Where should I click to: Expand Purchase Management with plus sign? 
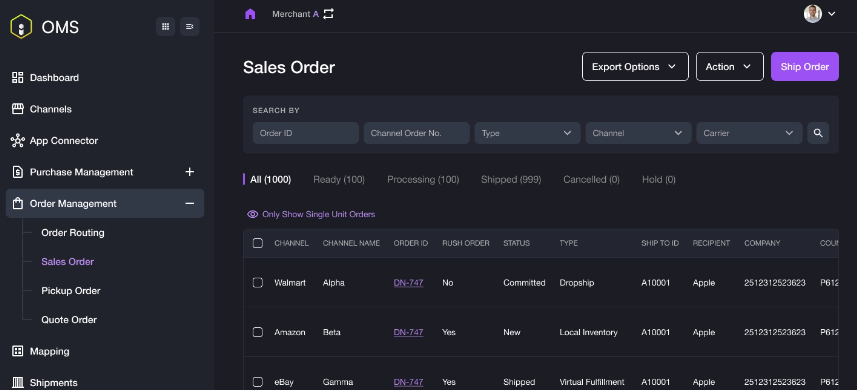click(x=189, y=172)
